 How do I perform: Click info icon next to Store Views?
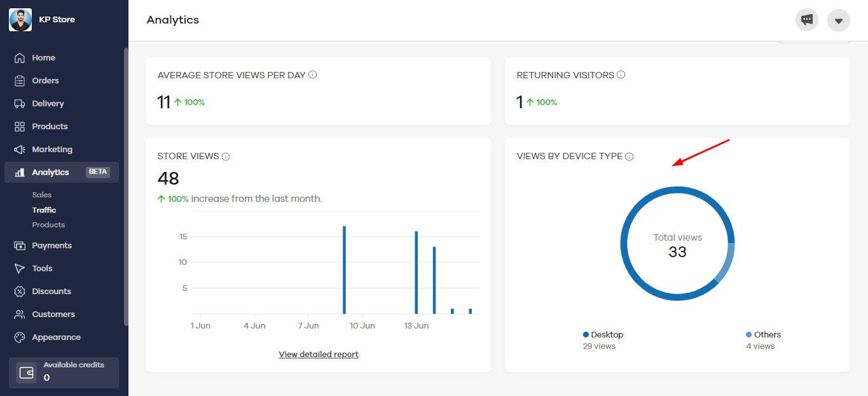226,157
